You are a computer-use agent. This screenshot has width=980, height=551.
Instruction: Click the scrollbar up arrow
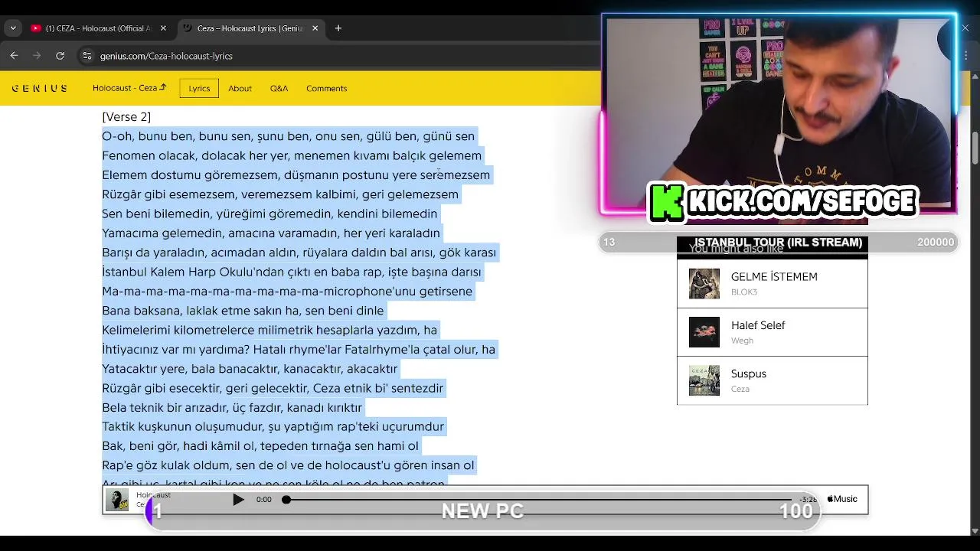(x=974, y=77)
